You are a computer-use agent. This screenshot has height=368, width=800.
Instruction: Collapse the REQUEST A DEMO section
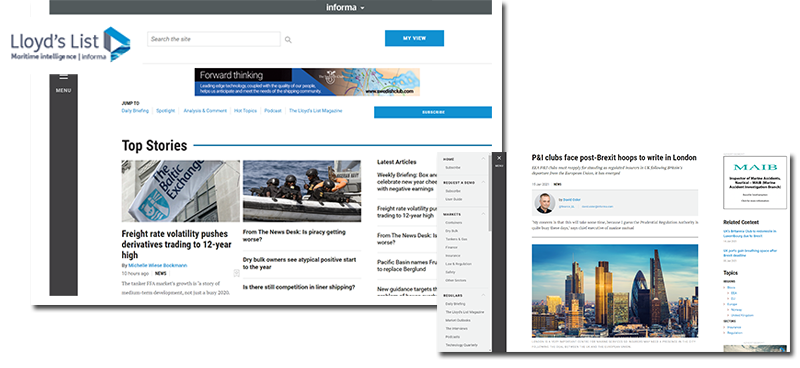coord(483,182)
